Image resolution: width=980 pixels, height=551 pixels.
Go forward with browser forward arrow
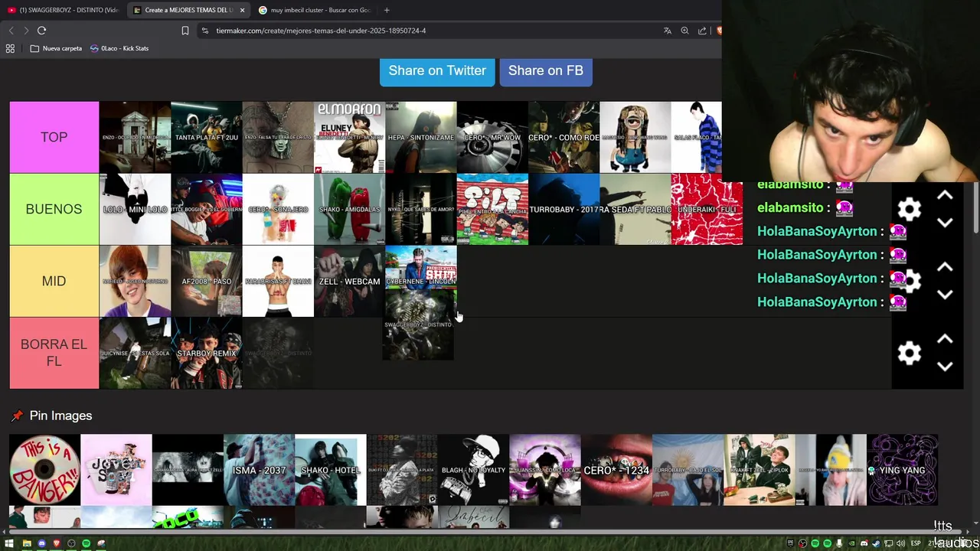click(26, 31)
